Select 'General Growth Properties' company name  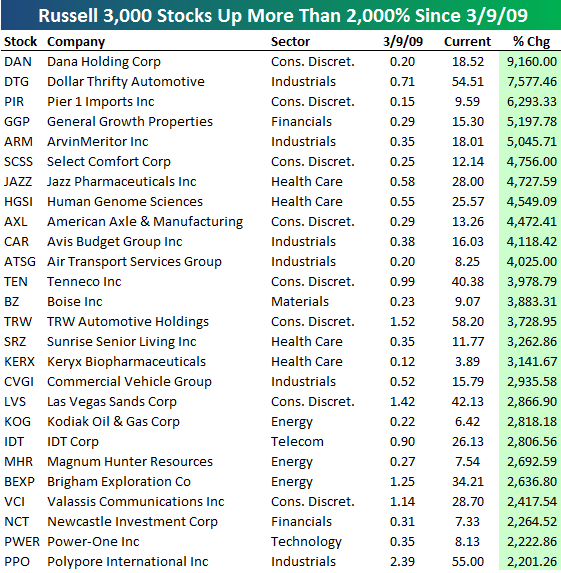tap(130, 122)
